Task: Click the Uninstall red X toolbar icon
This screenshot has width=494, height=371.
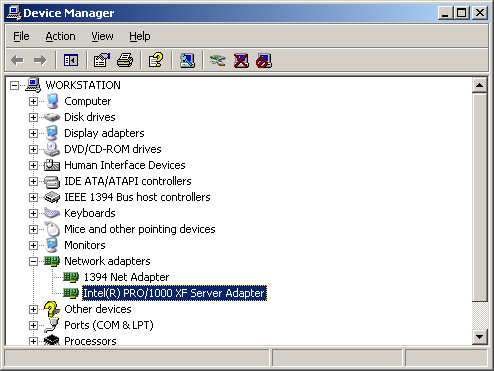Action: [x=241, y=60]
